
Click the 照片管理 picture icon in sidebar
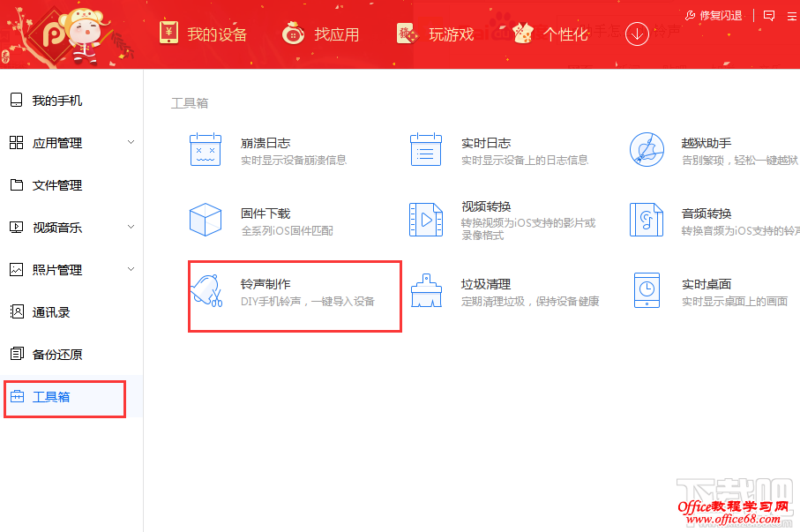point(17,270)
